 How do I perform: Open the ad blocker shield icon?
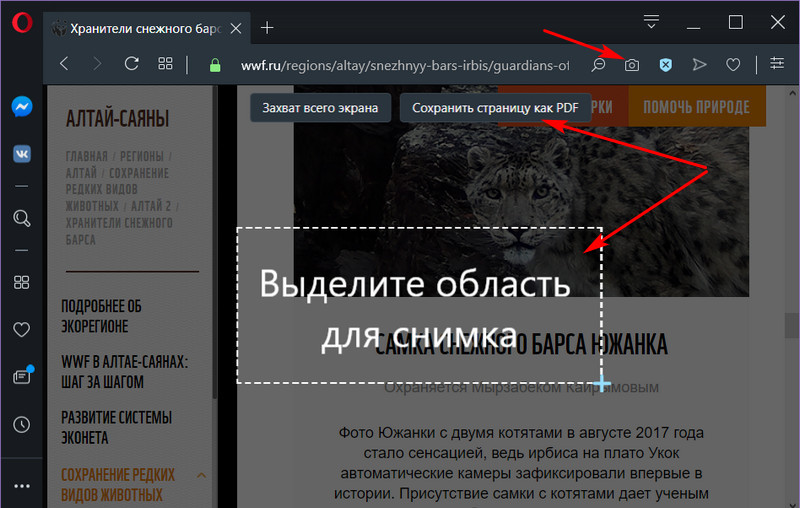click(x=665, y=65)
